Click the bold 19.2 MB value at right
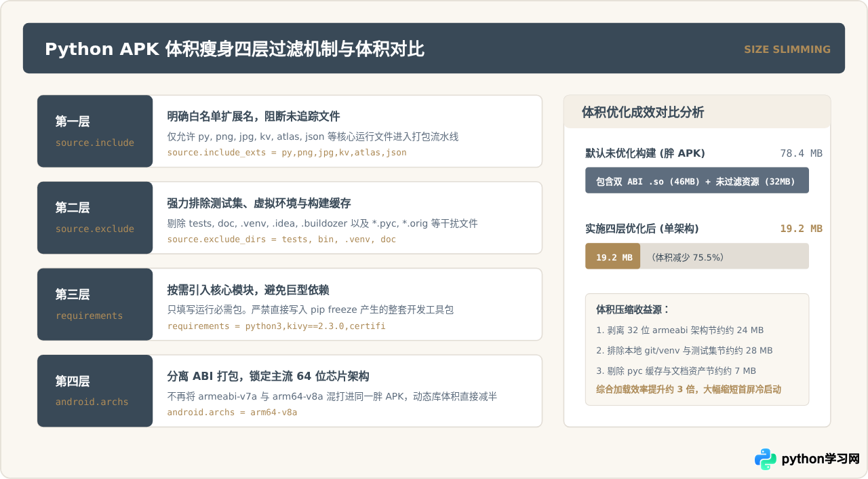Image resolution: width=868 pixels, height=479 pixels. point(801,229)
